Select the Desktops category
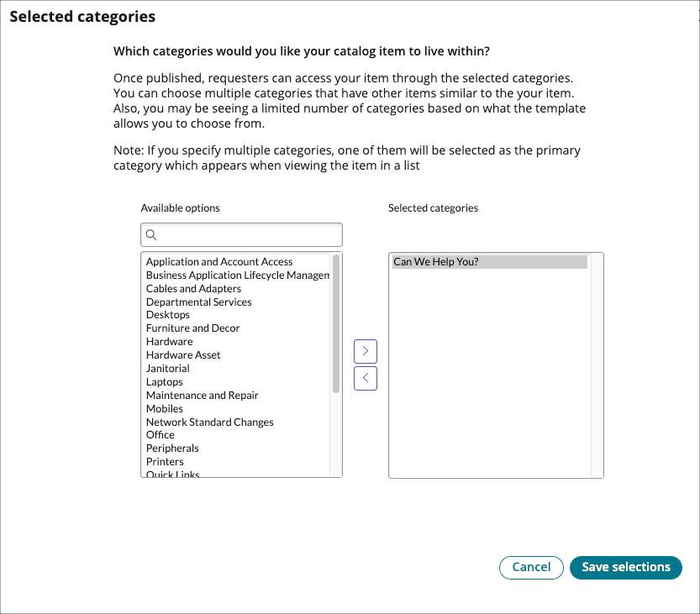The height and width of the screenshot is (614, 700). click(x=166, y=314)
